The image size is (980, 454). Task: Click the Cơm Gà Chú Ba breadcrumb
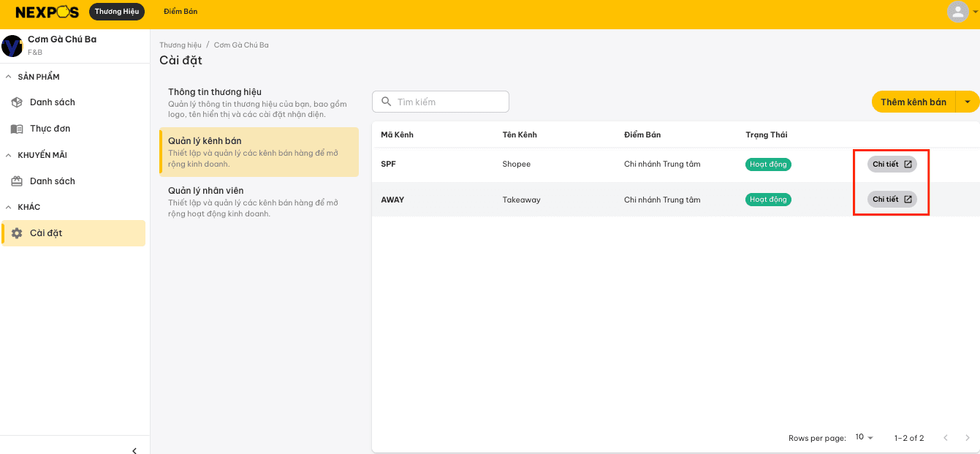pos(241,45)
